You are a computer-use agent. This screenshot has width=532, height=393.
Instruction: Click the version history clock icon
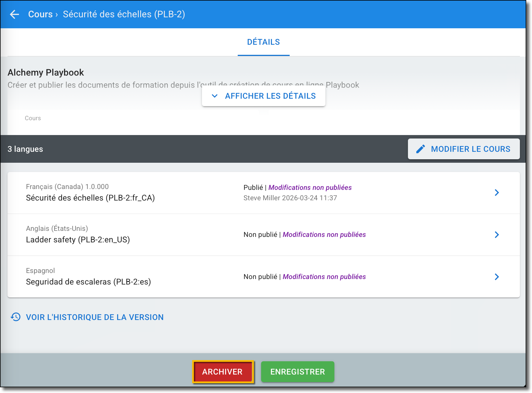[16, 317]
